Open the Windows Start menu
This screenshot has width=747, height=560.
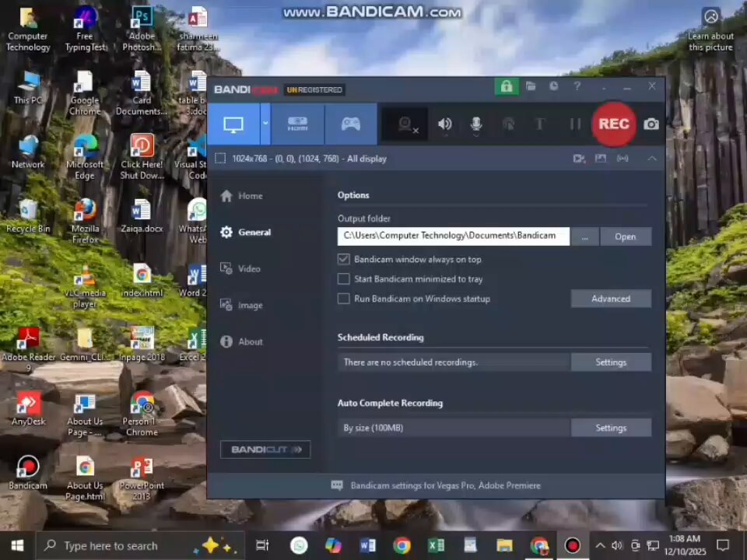coord(18,546)
